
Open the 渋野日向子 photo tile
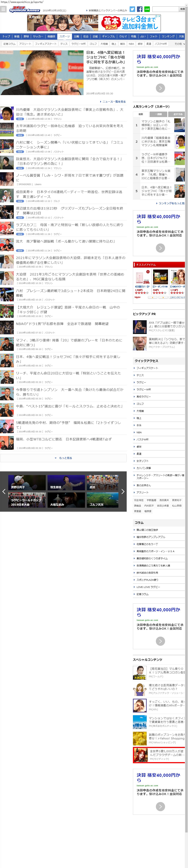27,483
